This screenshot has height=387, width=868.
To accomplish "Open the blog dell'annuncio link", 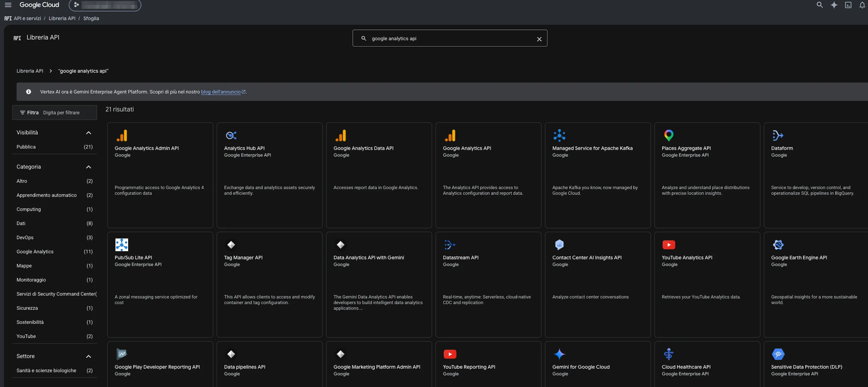I will (x=223, y=92).
